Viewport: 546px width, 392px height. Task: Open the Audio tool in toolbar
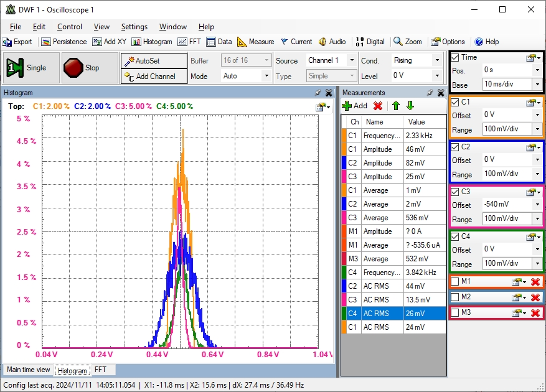point(332,42)
